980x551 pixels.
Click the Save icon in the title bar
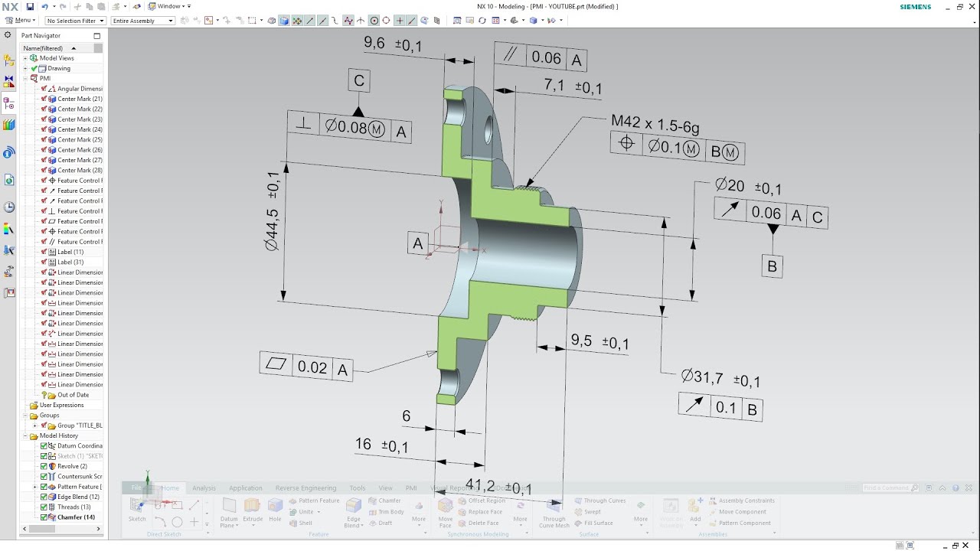click(30, 6)
